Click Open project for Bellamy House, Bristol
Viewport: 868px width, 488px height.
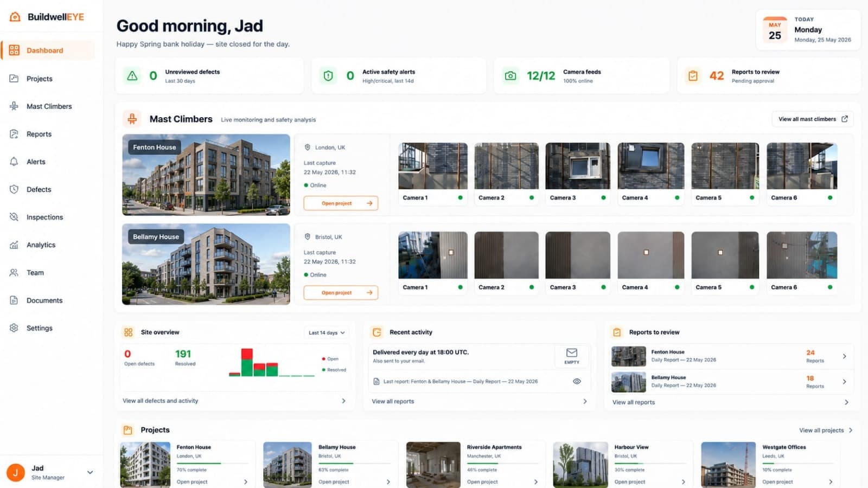[x=341, y=293]
